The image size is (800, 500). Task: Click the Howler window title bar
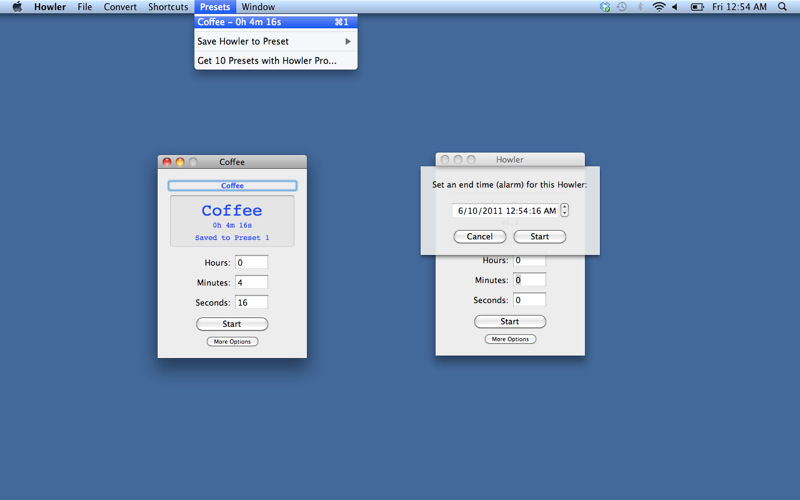click(510, 160)
